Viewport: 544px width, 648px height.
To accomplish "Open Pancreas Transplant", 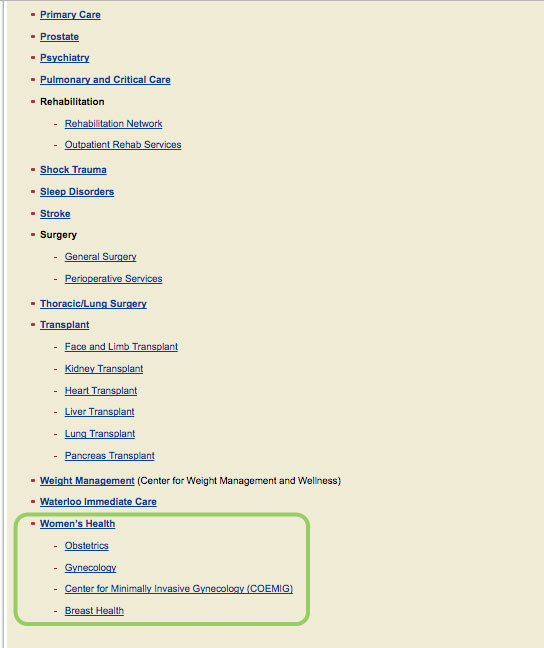I will (x=110, y=455).
